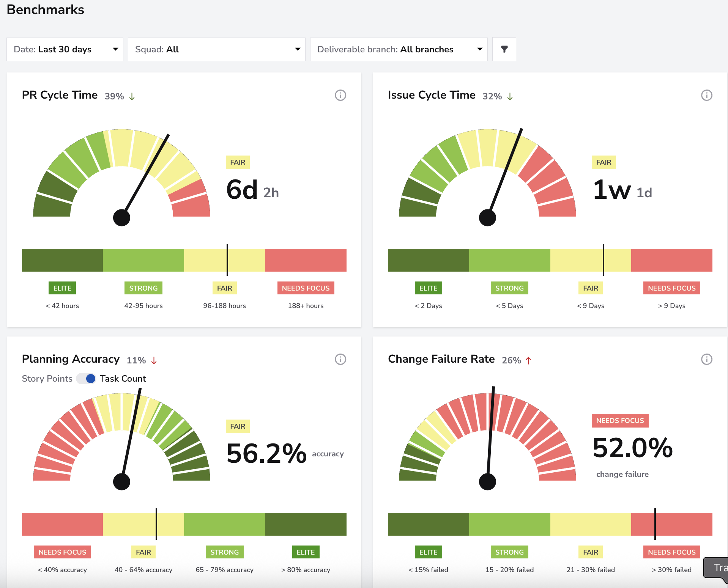
Task: Click Planning Accuracy red down arrow
Action: (154, 361)
